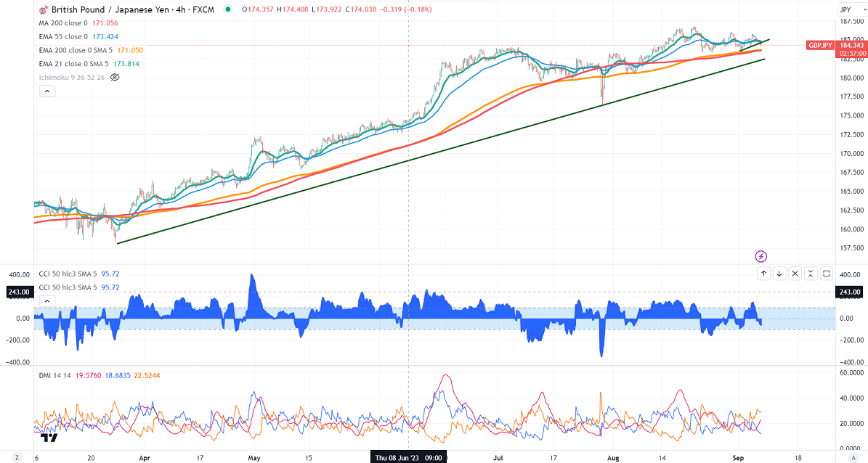The height and width of the screenshot is (463, 868).
Task: Delete the CCI pane with X icon
Action: [x=795, y=274]
